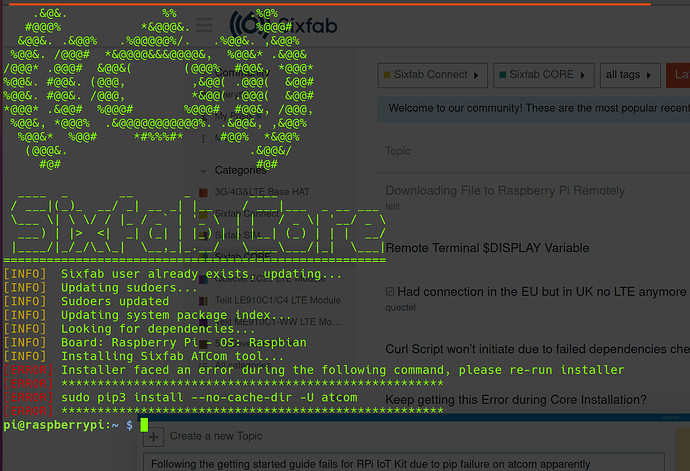This screenshot has width=690, height=471.
Task: Click the Sudoers updated terminal line
Action: [x=115, y=302]
